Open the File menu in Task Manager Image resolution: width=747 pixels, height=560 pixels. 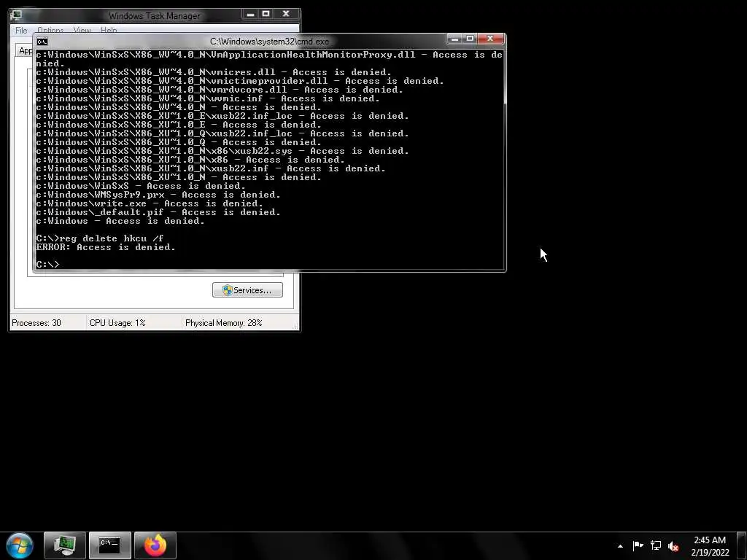click(21, 31)
